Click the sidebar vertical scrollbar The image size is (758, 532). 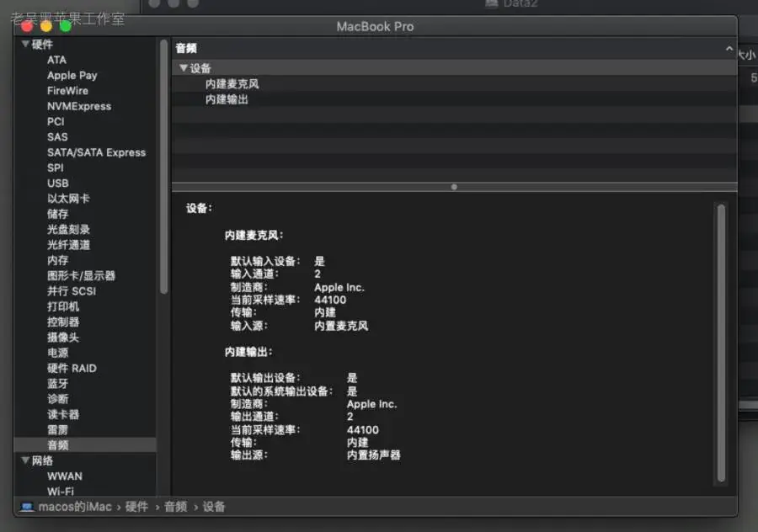point(164,167)
